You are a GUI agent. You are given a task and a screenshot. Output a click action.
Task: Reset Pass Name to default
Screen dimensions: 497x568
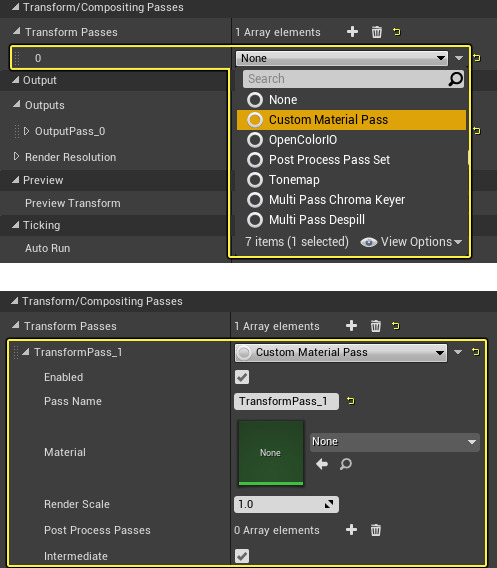tap(350, 401)
